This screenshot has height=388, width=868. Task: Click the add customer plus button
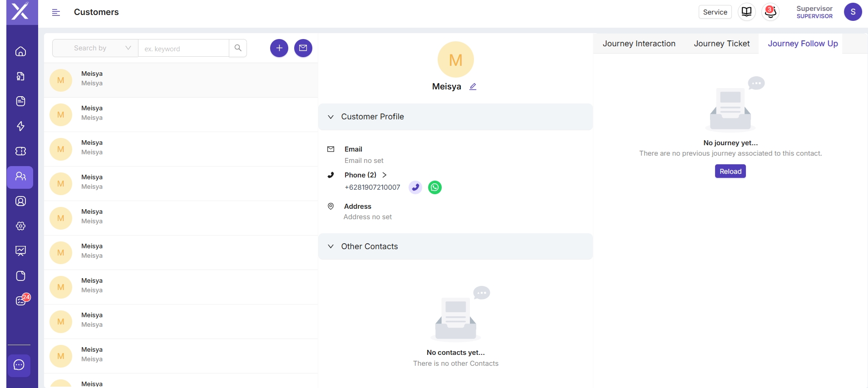(x=279, y=48)
